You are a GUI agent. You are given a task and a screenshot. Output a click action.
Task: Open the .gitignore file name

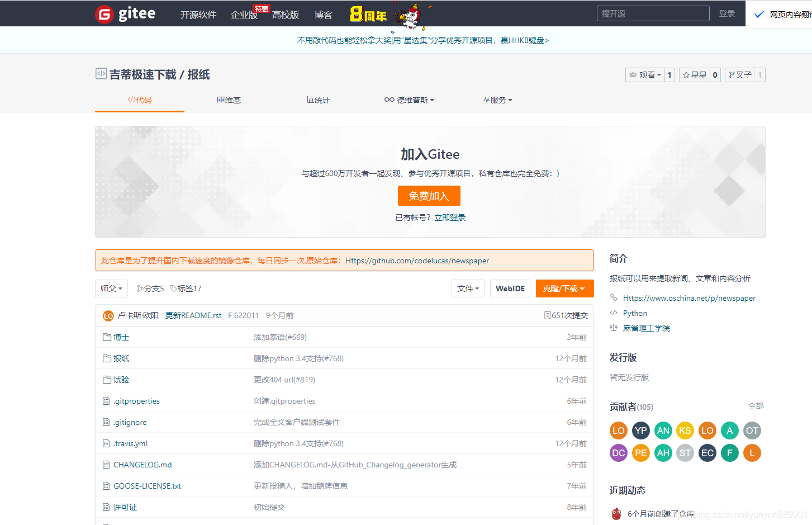click(130, 422)
